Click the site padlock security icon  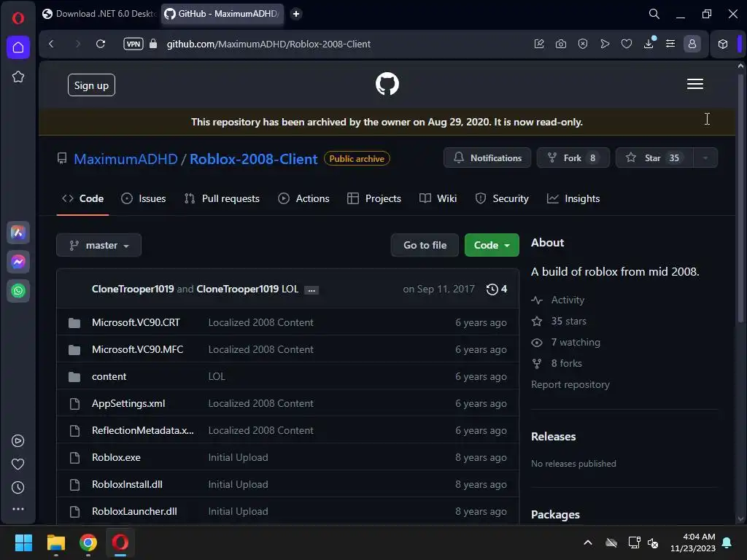(153, 44)
